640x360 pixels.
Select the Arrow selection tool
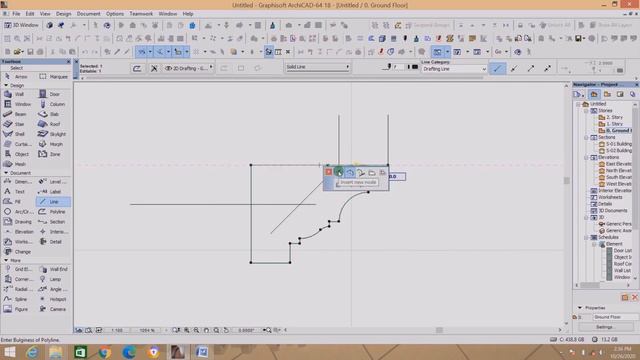tap(16, 77)
